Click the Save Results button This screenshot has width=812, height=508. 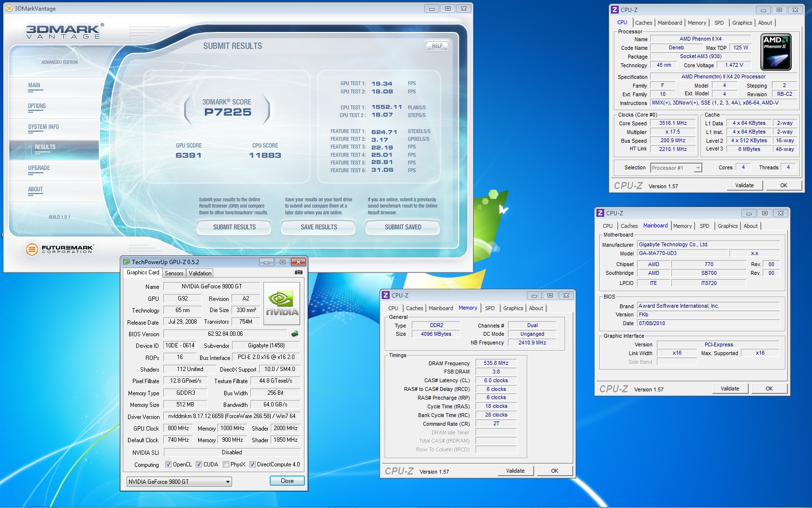(319, 227)
